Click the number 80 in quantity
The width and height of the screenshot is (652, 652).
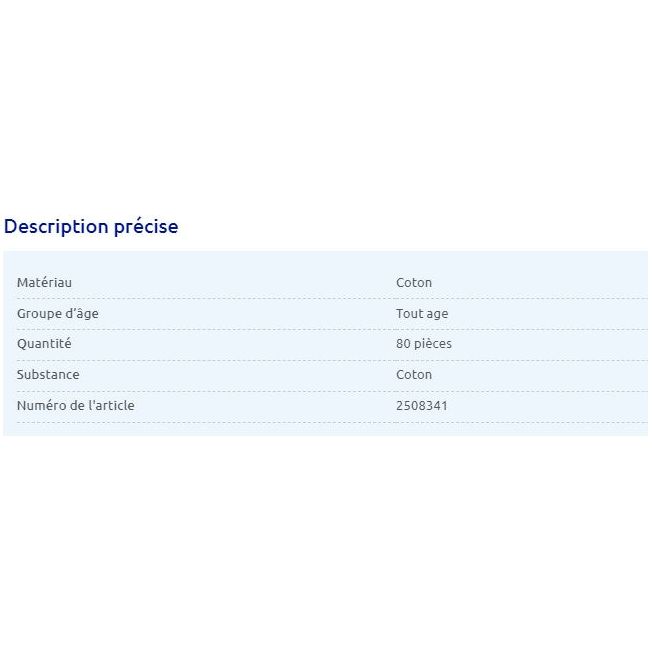click(403, 344)
